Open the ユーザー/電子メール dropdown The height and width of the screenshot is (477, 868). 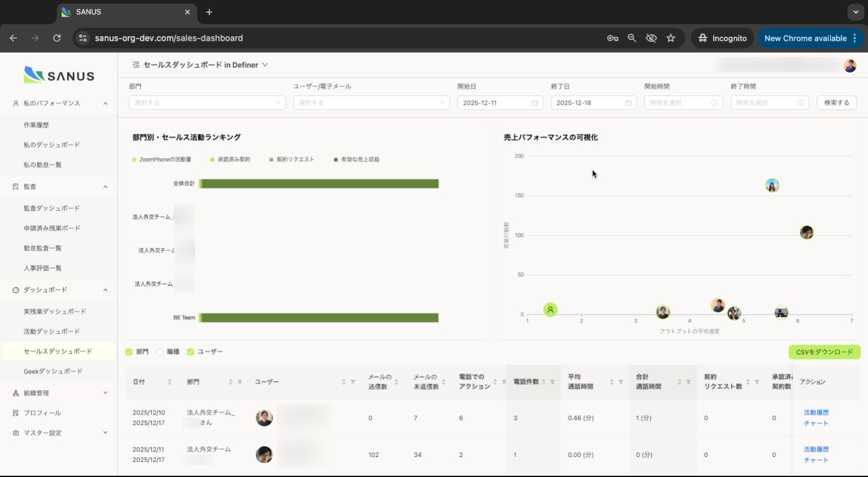click(x=370, y=102)
